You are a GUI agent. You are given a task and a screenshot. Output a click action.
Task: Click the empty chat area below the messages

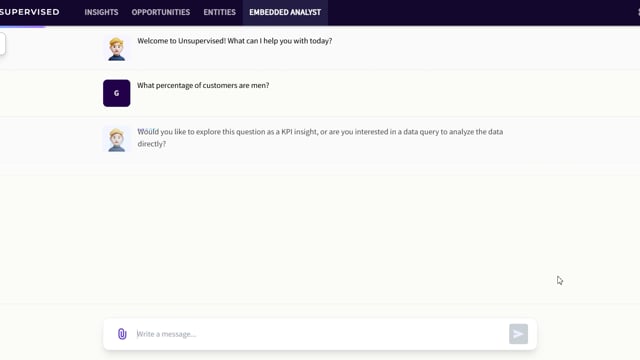coord(320,237)
